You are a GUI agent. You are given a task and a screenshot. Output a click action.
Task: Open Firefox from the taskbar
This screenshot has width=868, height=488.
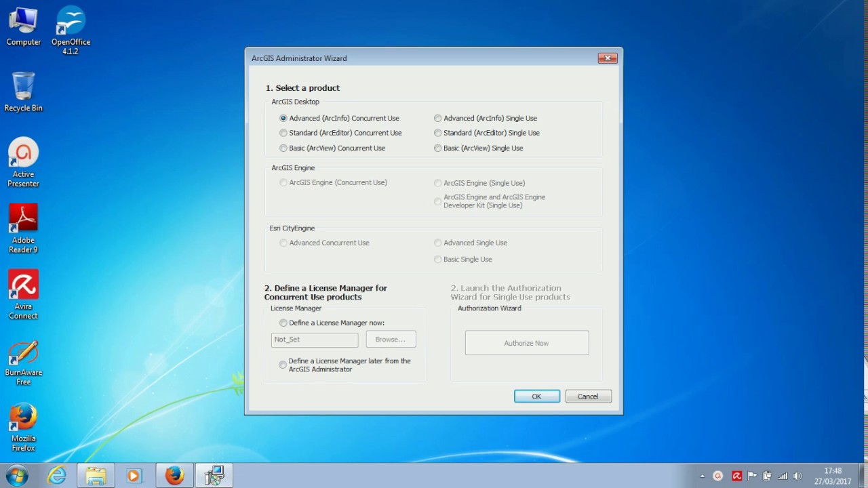[174, 476]
